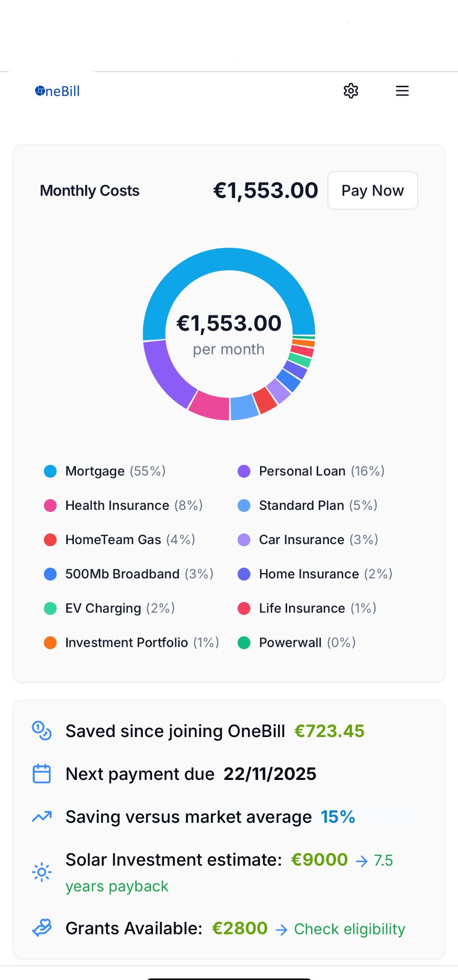Select the Mortgage legend color dot
The width and height of the screenshot is (458, 980).
(50, 471)
